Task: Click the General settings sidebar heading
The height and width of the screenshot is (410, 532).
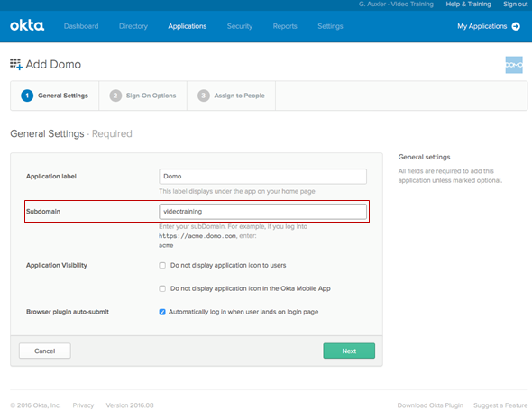Action: click(x=424, y=157)
